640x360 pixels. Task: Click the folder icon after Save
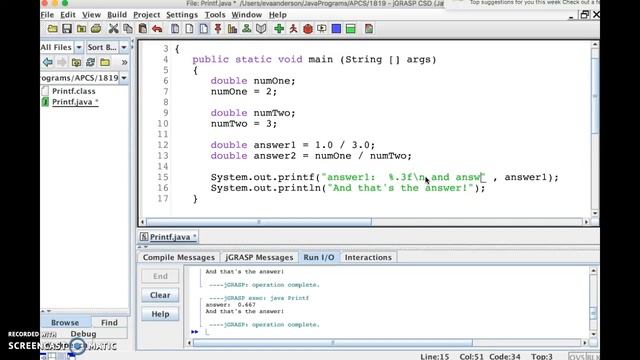pos(82,29)
